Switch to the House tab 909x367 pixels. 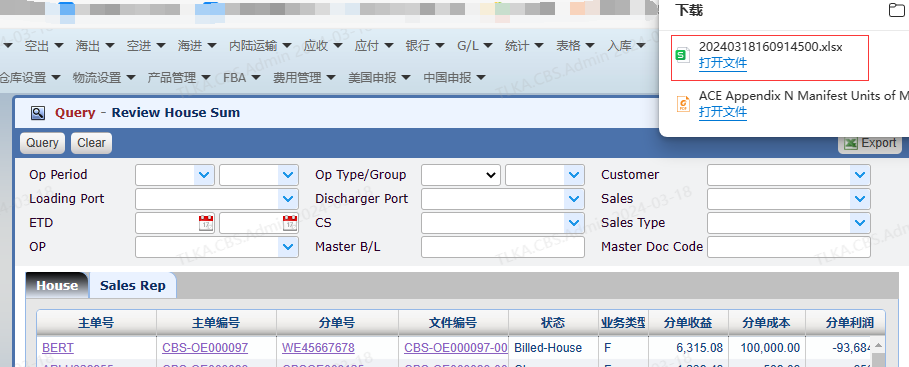click(57, 285)
